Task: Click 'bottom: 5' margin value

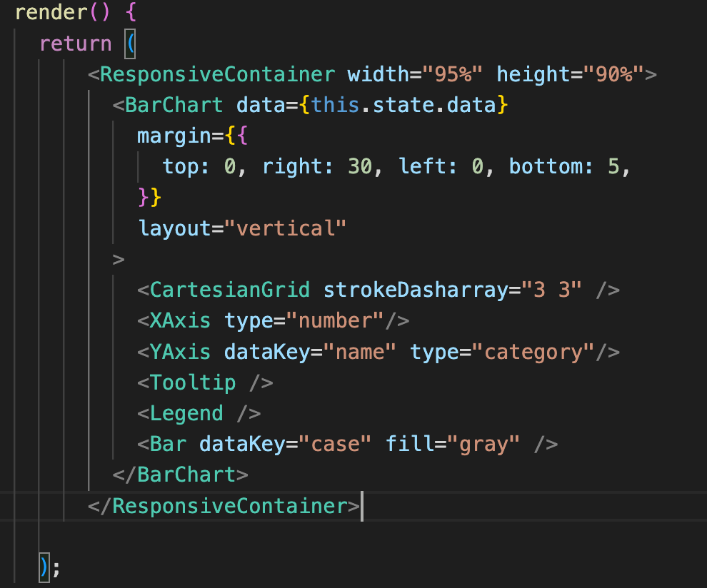Action: [x=564, y=166]
